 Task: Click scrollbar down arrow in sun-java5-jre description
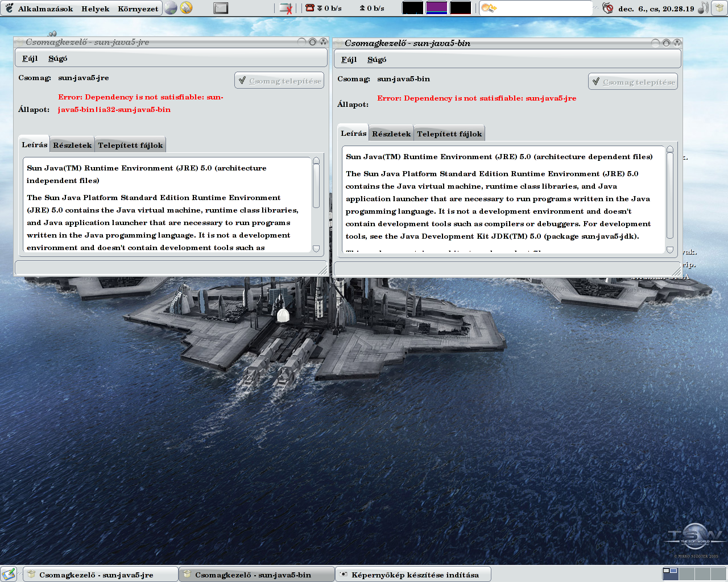coord(316,248)
